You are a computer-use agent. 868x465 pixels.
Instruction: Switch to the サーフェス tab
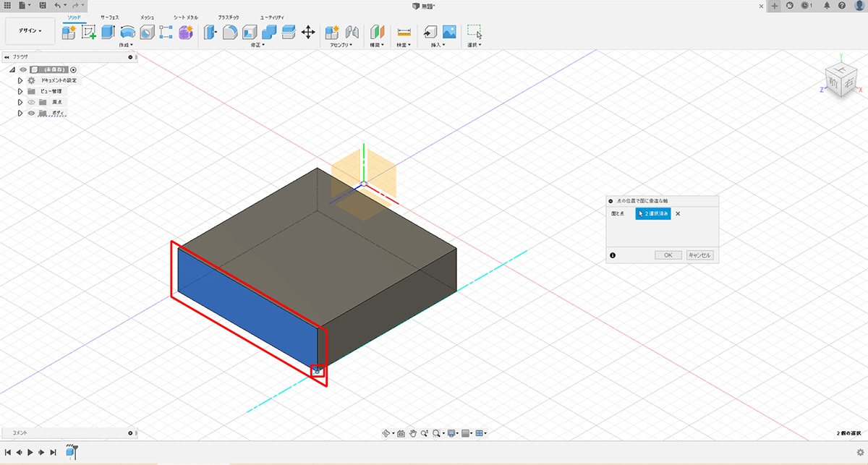click(x=110, y=16)
